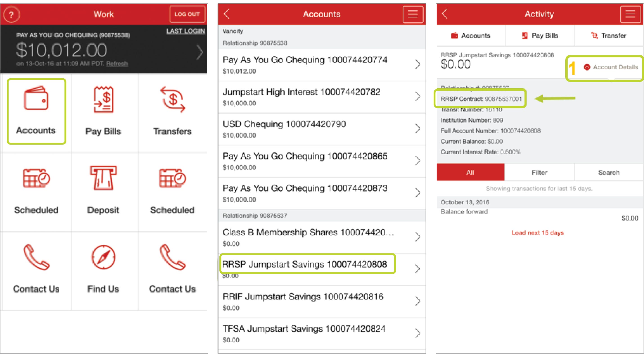Viewport: 644px width, 354px height.
Task: Open hamburger menu on Activity screen
Action: pos(630,14)
